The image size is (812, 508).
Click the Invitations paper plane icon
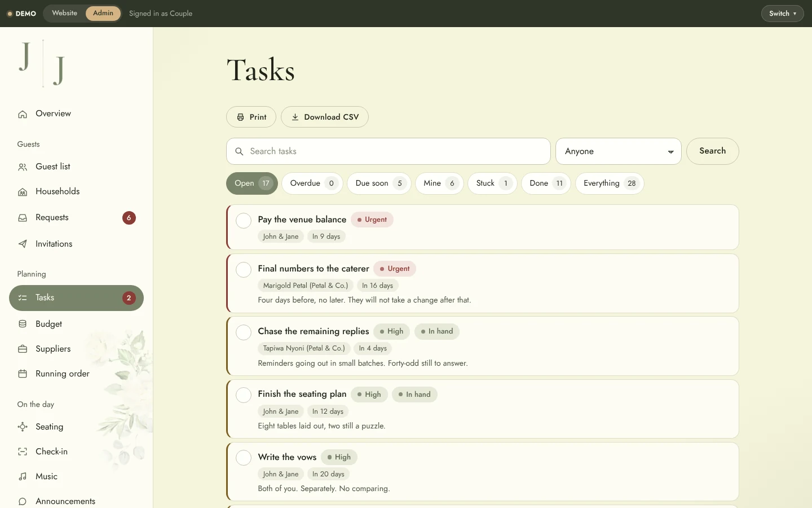(23, 244)
